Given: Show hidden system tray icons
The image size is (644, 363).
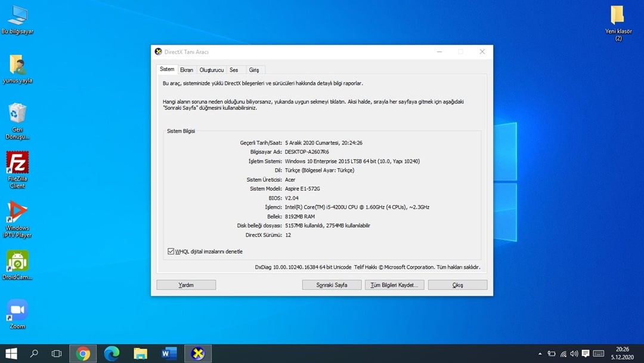Looking at the screenshot, I should 540,353.
